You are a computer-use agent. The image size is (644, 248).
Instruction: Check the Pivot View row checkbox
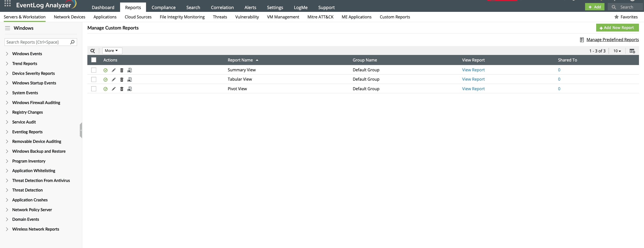(x=94, y=89)
